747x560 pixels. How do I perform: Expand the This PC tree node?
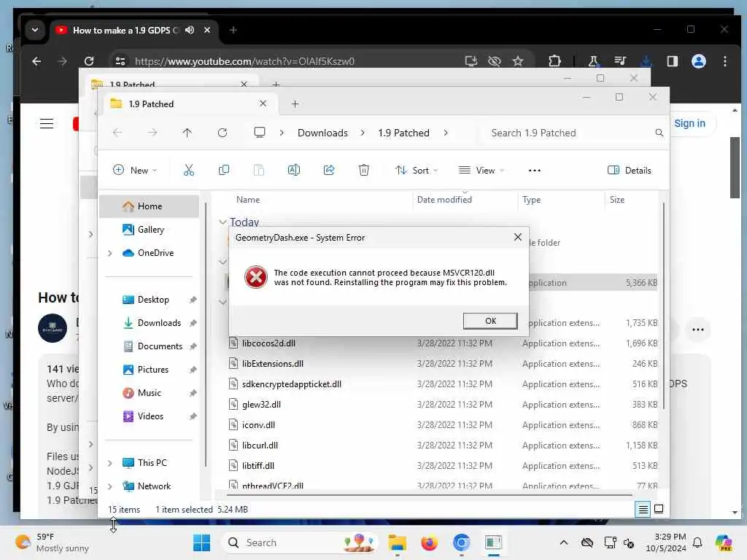point(110,463)
